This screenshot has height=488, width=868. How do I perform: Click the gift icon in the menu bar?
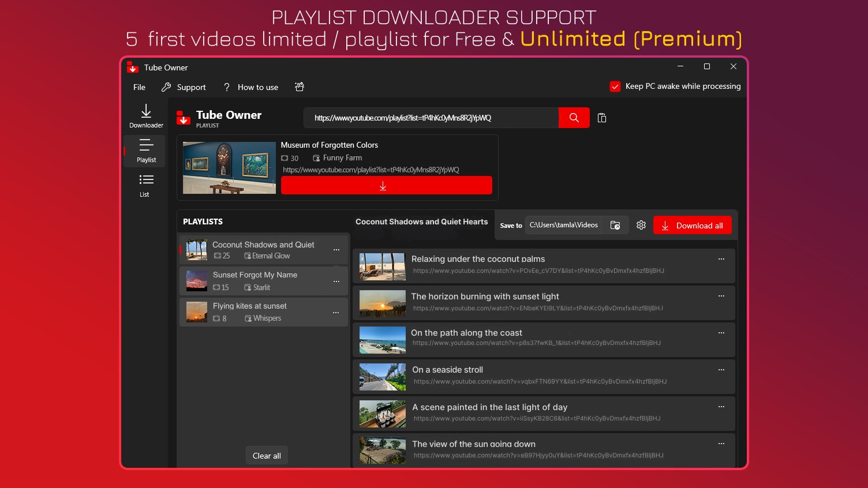300,87
